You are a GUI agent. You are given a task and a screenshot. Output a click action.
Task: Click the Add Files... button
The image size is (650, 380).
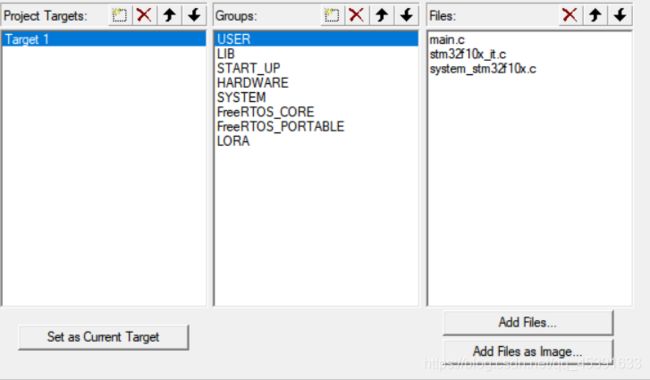point(528,322)
